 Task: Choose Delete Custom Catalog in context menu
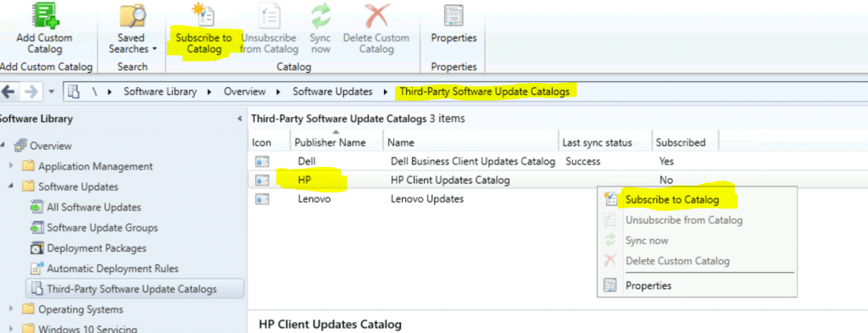pos(697,261)
